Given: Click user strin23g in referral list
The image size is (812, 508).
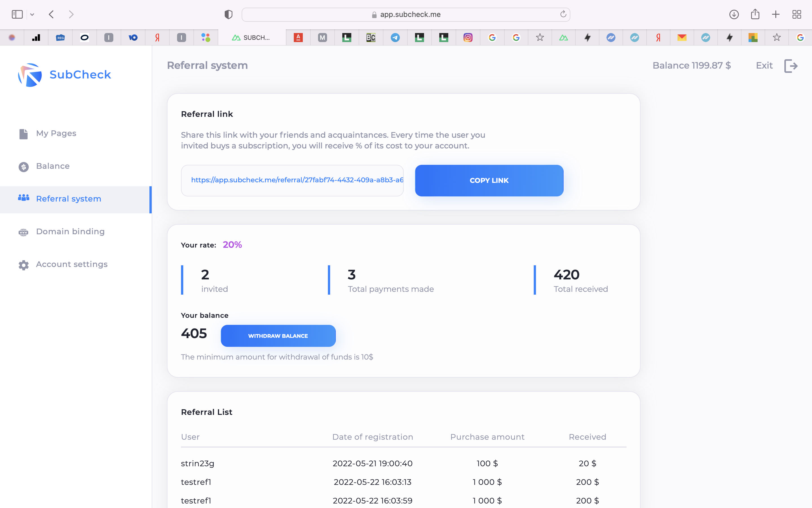Looking at the screenshot, I should coord(198,464).
